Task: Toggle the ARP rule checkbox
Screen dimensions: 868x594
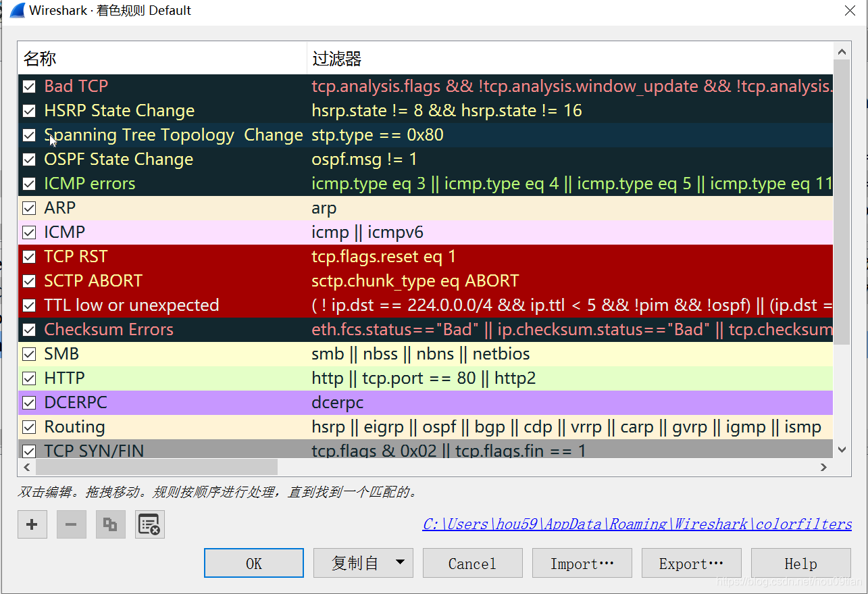Action: point(29,208)
